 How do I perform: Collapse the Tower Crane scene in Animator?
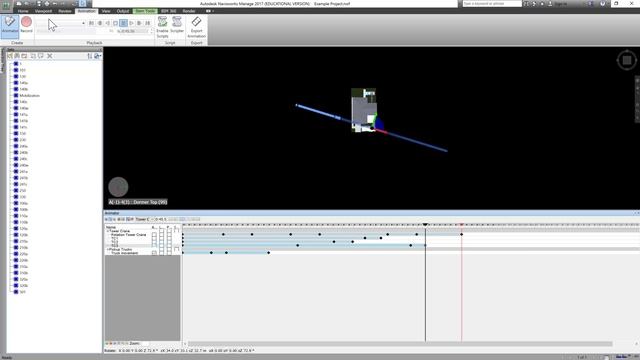tap(108, 231)
